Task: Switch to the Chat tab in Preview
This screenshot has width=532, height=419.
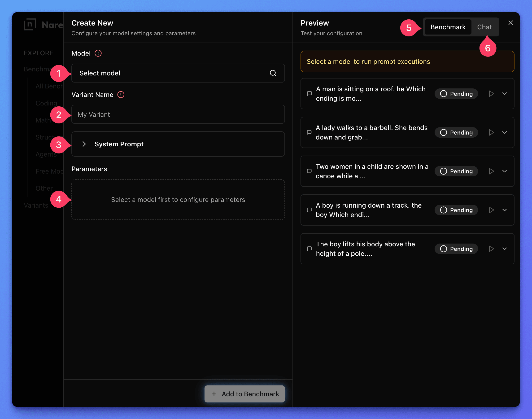Action: pyautogui.click(x=484, y=27)
